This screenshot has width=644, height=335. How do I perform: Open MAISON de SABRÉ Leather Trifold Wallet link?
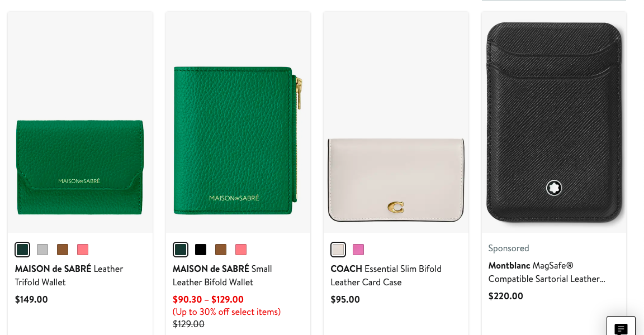coord(69,275)
